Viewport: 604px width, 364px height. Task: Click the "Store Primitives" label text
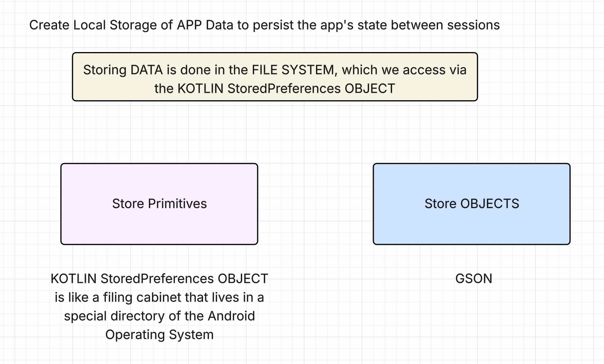[159, 204]
